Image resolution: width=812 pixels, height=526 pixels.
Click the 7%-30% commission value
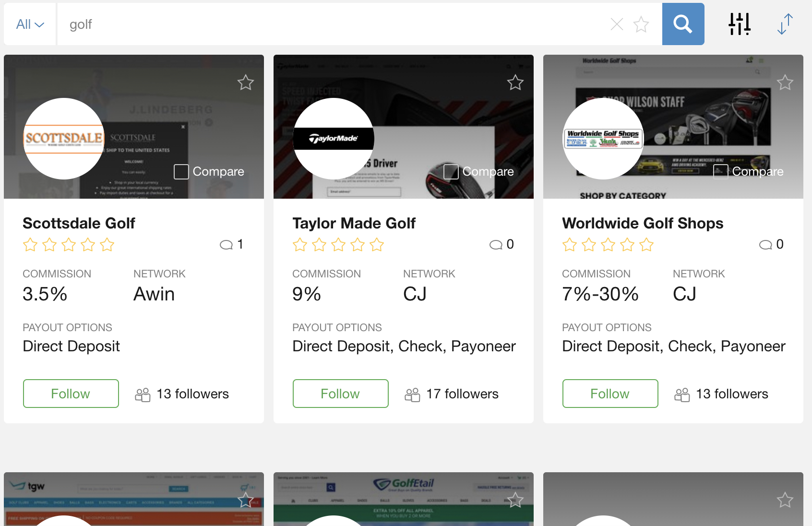pyautogui.click(x=600, y=294)
